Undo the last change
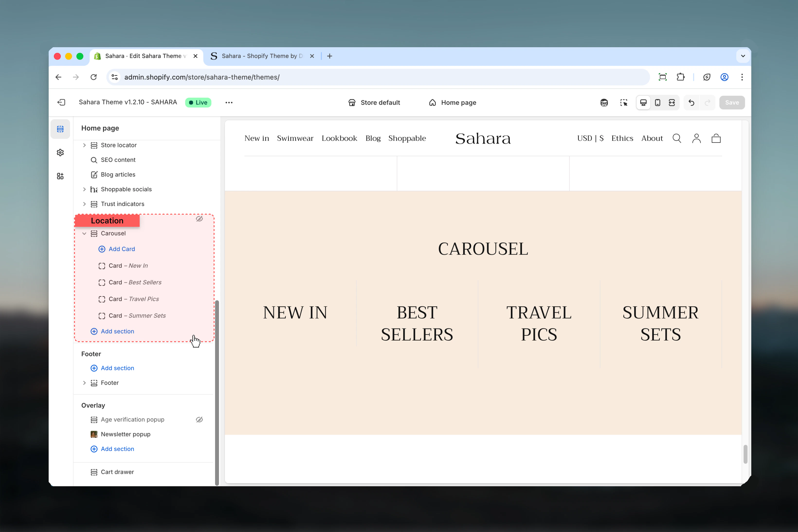The height and width of the screenshot is (532, 798). pyautogui.click(x=691, y=102)
